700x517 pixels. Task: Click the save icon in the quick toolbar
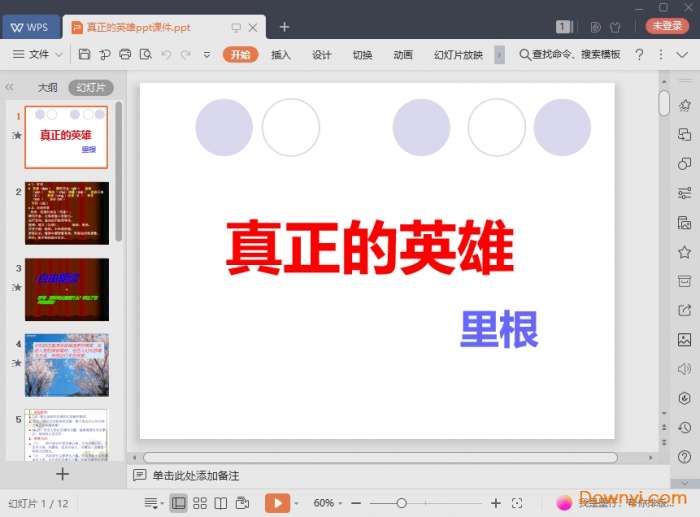pyautogui.click(x=85, y=54)
